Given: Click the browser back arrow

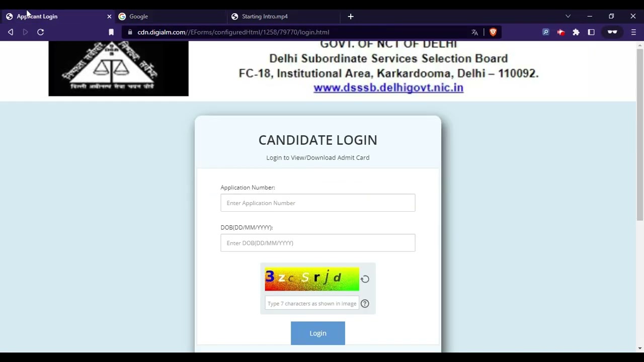Looking at the screenshot, I should pos(11,32).
